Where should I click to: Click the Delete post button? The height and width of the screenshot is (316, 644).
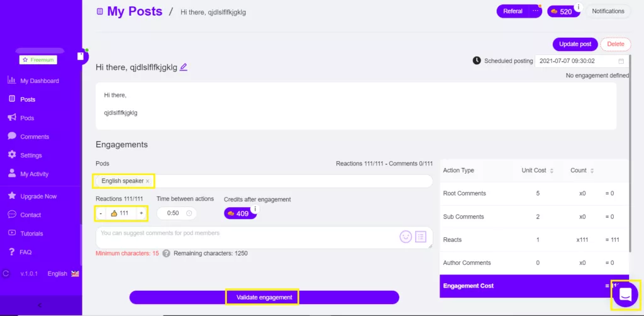tap(615, 44)
